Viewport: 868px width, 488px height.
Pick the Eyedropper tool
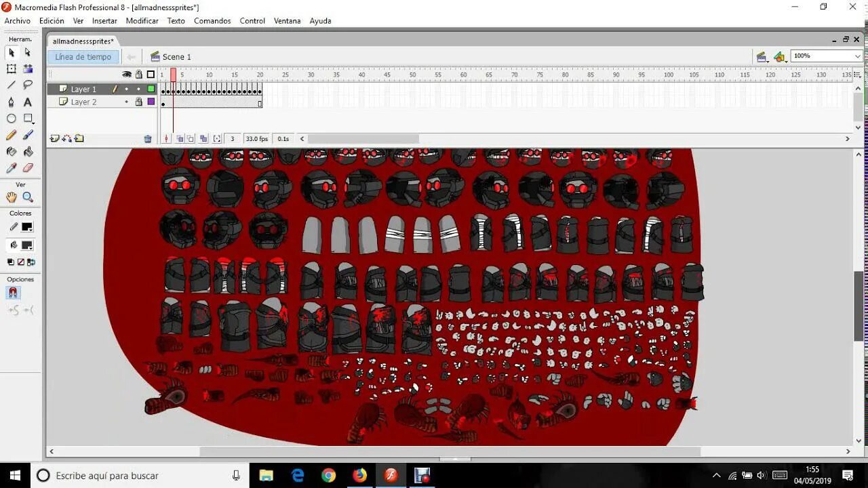tap(12, 167)
